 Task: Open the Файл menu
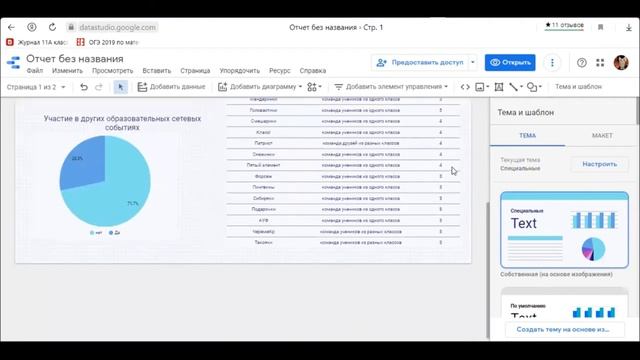(35, 71)
